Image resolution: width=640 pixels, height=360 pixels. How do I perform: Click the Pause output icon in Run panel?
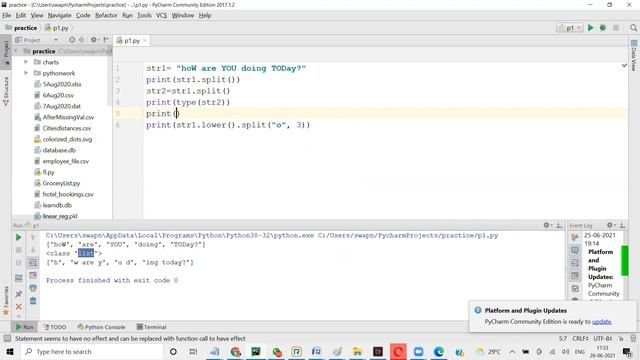(18, 262)
